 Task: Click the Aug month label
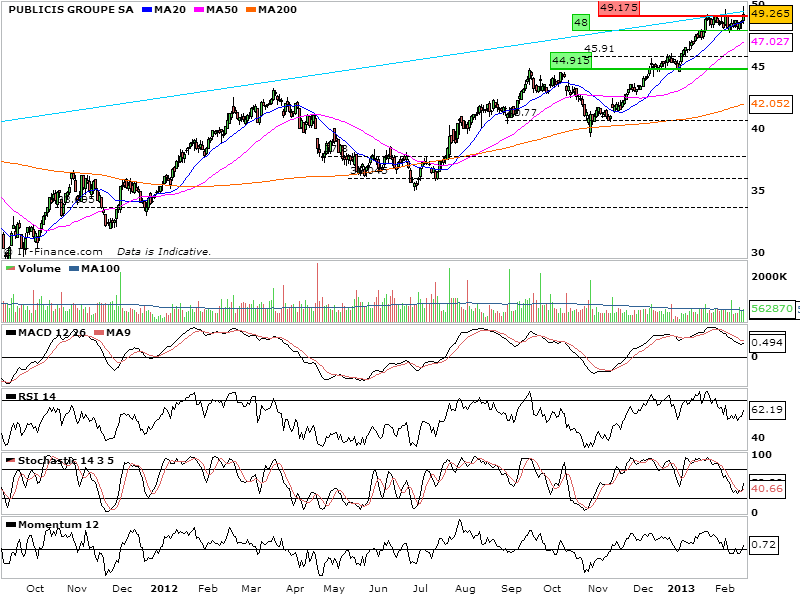pyautogui.click(x=465, y=589)
